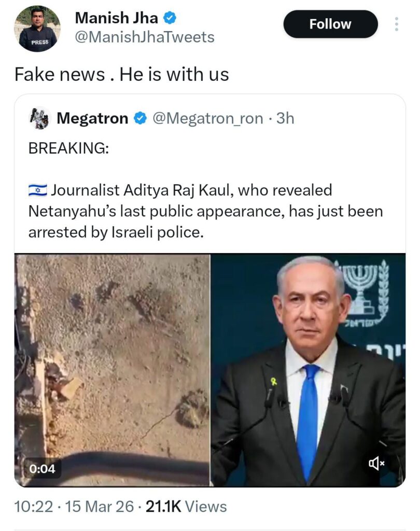
Task: Open the right video panel with man in blue tie
Action: click(308, 363)
